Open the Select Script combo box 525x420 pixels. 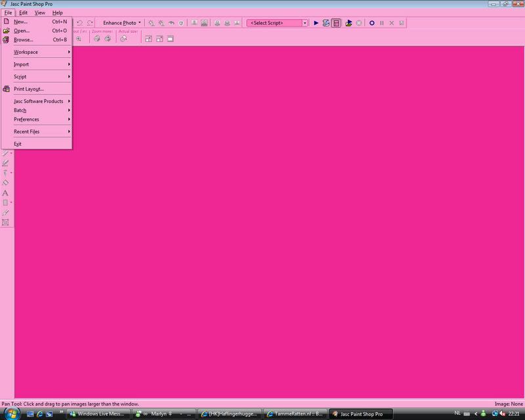304,23
